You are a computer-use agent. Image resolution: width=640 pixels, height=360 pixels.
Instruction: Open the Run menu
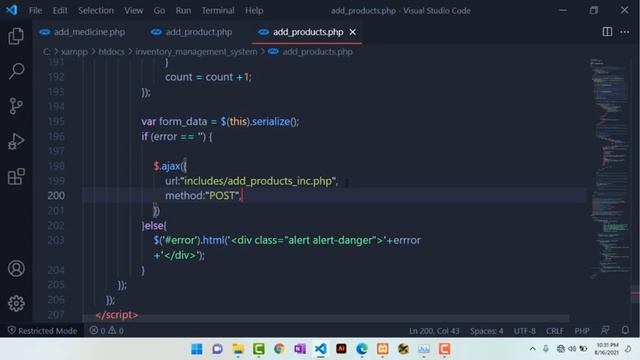click(183, 11)
